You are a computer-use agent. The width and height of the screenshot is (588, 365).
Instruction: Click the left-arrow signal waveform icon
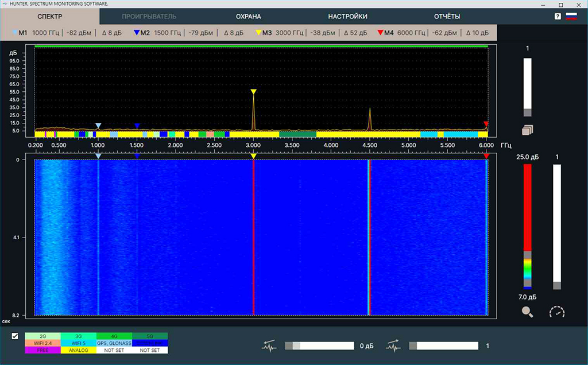coord(269,346)
